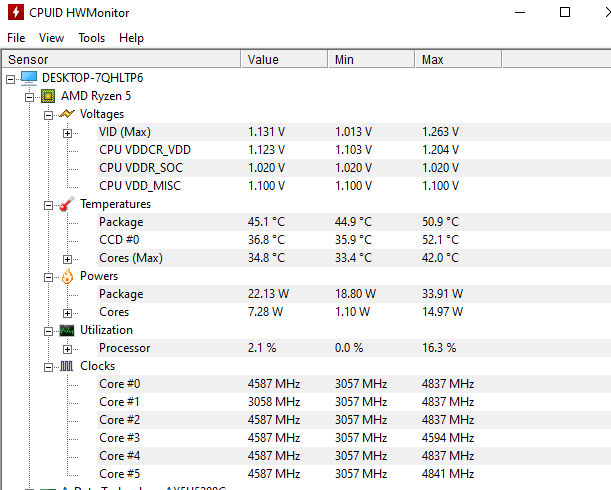The width and height of the screenshot is (611, 490).
Task: Collapse the Clocks tree node
Action: point(48,366)
